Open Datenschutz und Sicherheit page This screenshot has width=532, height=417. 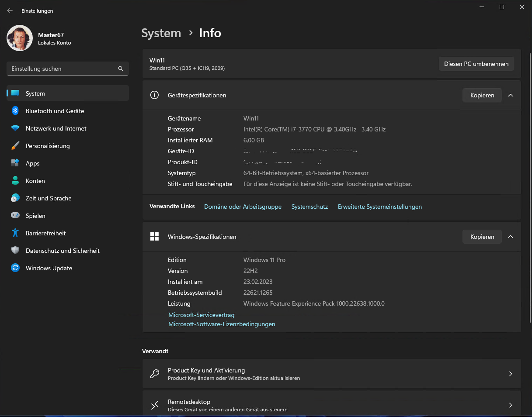(x=68, y=251)
